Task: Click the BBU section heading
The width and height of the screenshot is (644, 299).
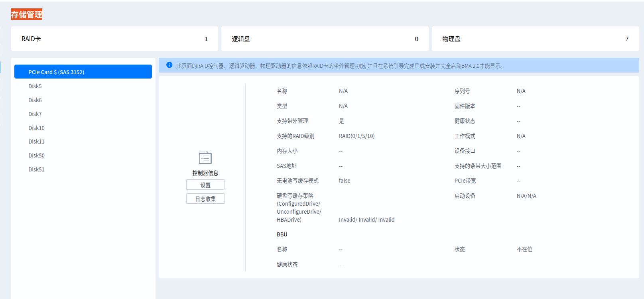Action: [x=282, y=234]
